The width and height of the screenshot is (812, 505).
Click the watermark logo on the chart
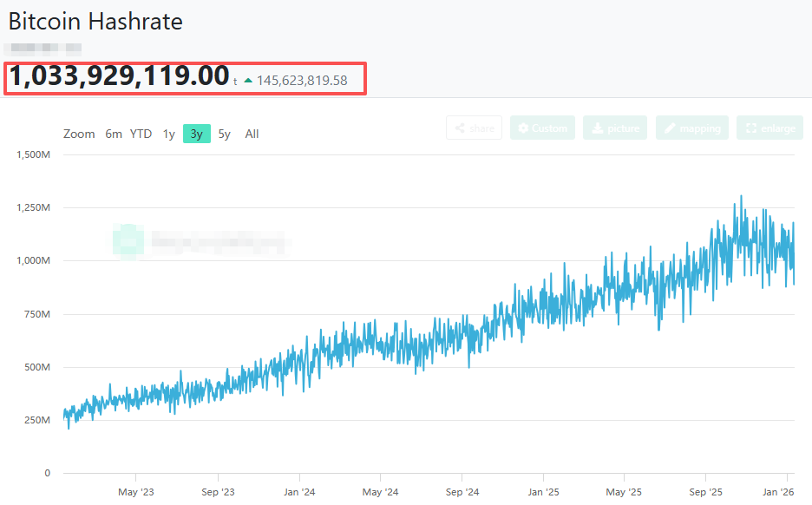[x=128, y=240]
